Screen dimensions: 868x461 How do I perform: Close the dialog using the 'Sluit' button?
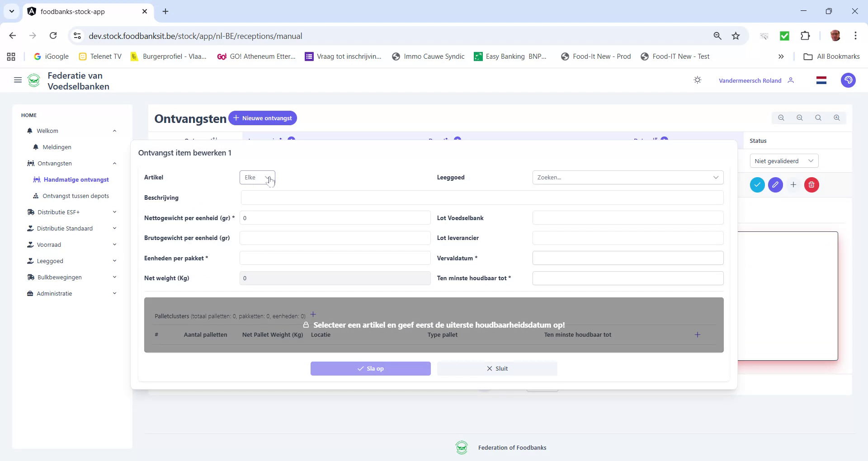tap(497, 368)
